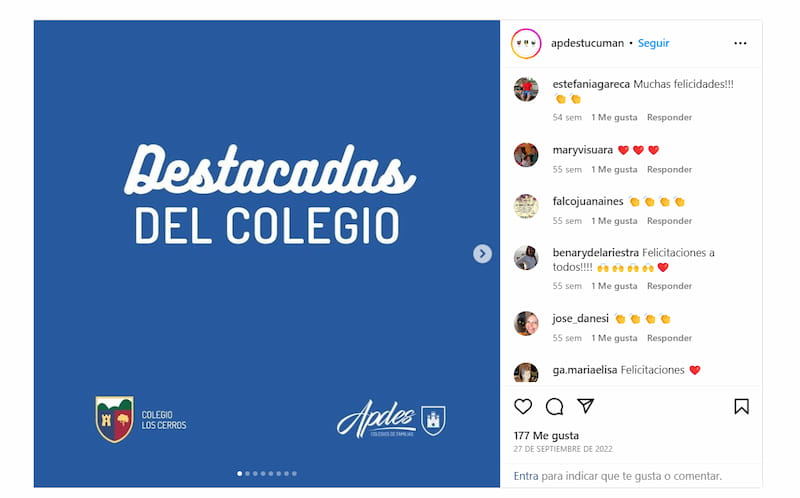Save the post with the bookmark icon
This screenshot has width=800, height=498.
[741, 407]
